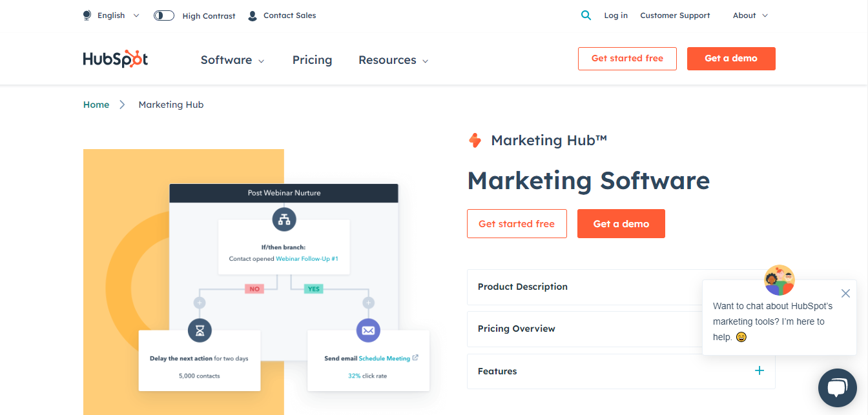Expand the Features section plus icon
The width and height of the screenshot is (868, 415).
pos(759,370)
